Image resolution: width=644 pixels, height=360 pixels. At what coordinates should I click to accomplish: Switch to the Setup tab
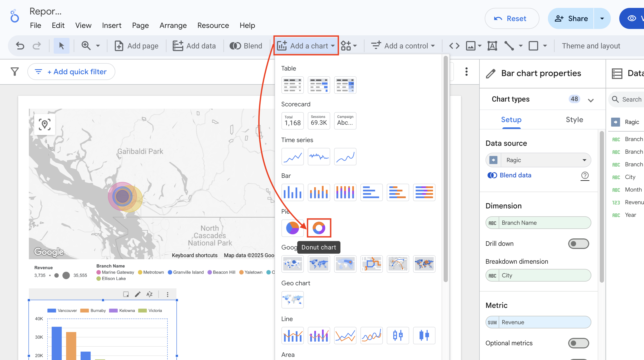coord(511,120)
